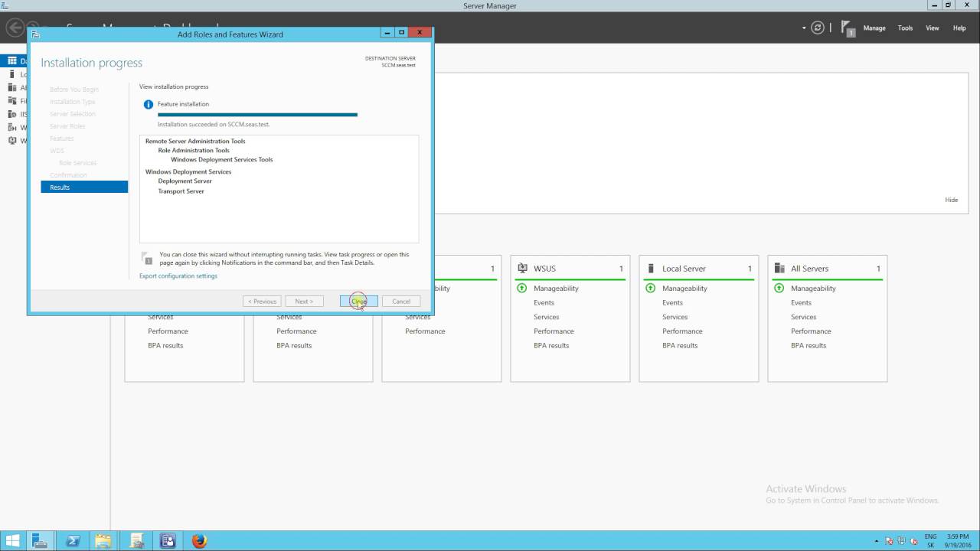Screen dimensions: 980x551
Task: Open the Manage menu
Action: [874, 28]
